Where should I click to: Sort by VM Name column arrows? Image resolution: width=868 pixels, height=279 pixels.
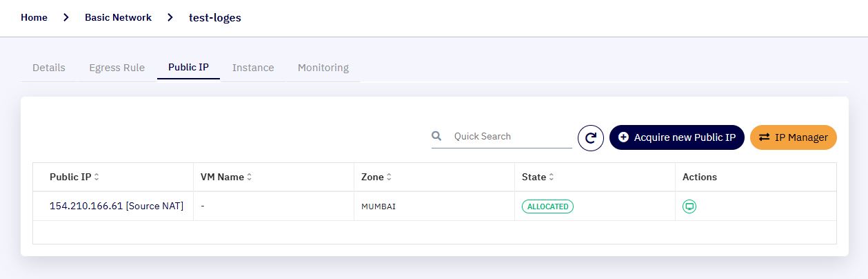[x=250, y=177]
